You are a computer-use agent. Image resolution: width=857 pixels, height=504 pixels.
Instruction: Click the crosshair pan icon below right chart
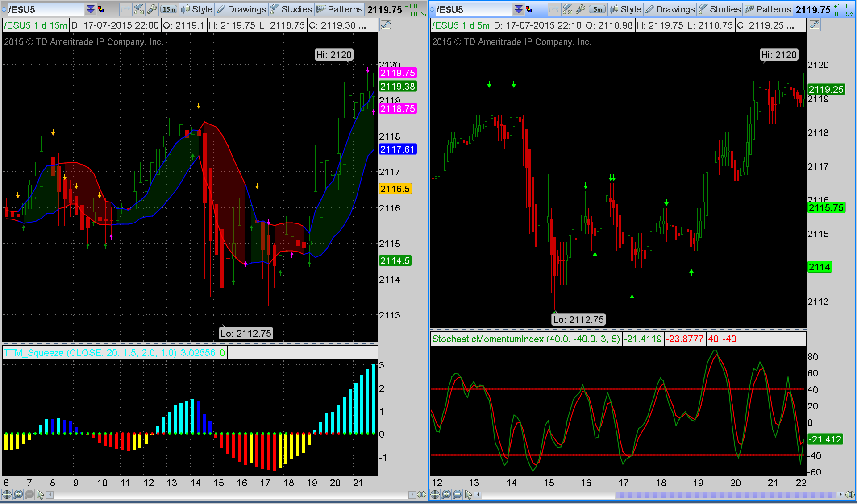click(435, 494)
